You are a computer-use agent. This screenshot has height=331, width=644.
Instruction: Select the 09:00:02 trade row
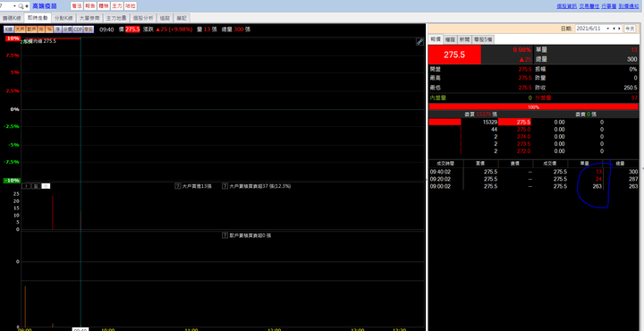(533, 186)
